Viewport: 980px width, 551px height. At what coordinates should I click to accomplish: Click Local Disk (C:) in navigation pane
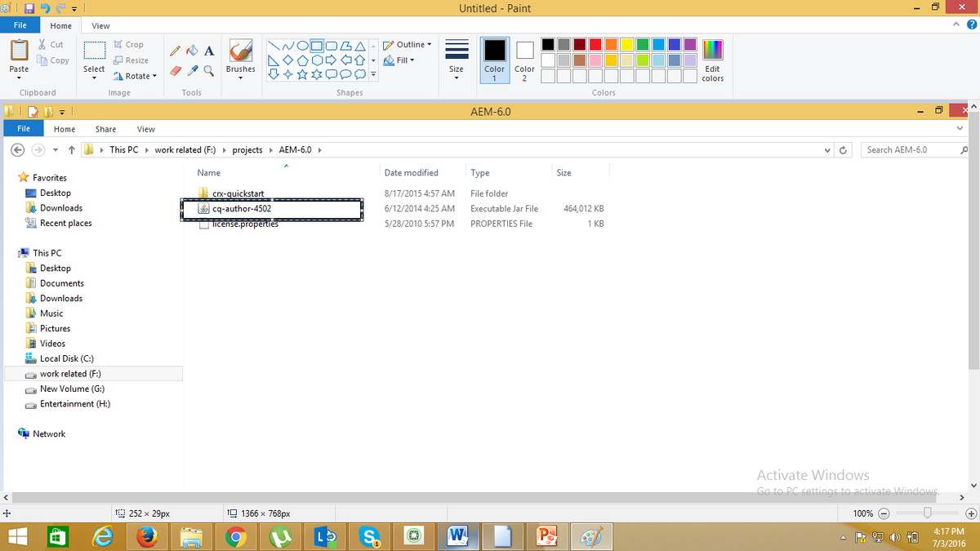click(67, 358)
